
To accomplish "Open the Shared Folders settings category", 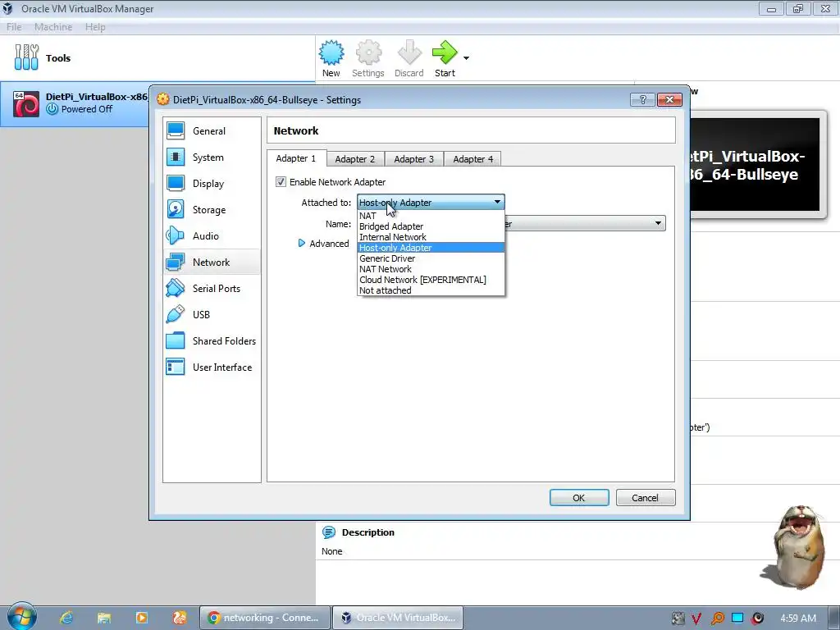I will (x=212, y=340).
